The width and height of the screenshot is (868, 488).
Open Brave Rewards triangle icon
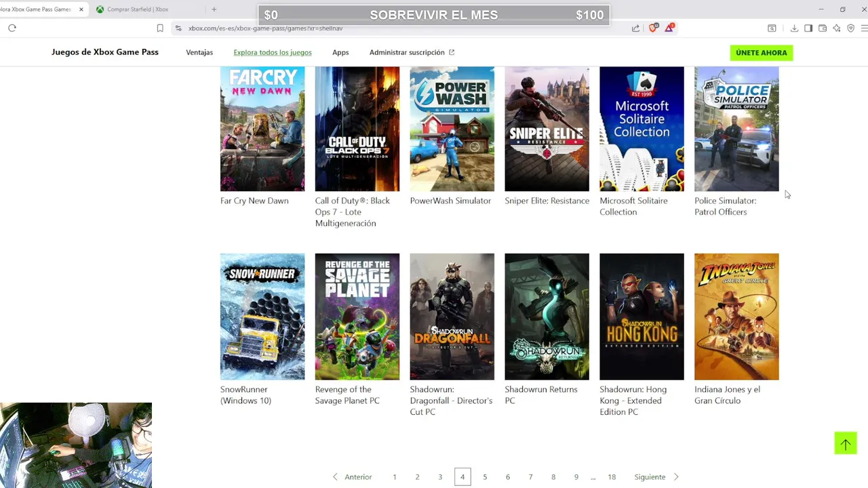click(669, 28)
